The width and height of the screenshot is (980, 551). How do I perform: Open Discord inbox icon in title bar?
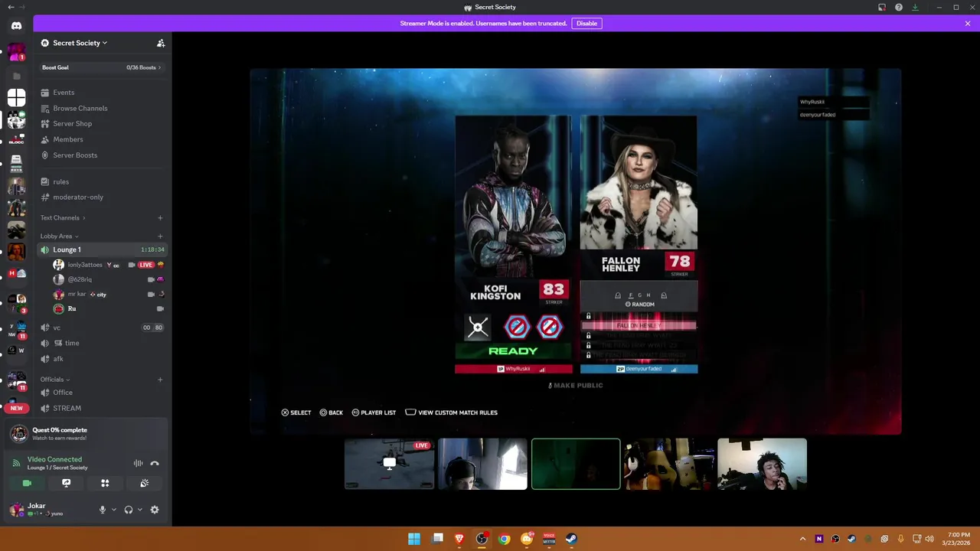(x=882, y=7)
